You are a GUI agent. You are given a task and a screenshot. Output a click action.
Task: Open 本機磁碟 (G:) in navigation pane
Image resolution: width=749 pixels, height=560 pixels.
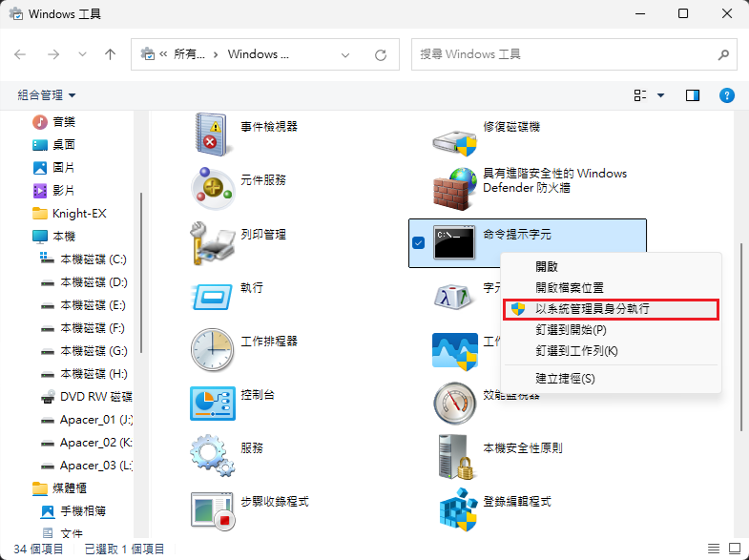84,351
